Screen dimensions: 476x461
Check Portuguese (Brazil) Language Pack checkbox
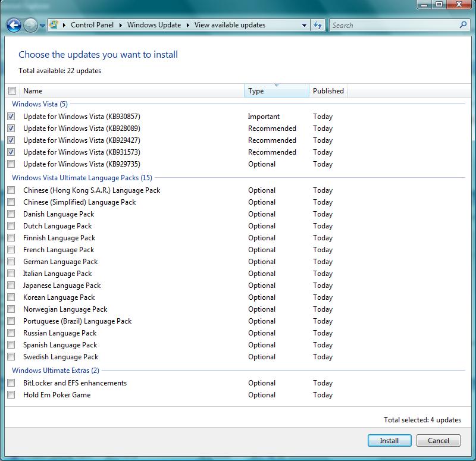tap(11, 321)
